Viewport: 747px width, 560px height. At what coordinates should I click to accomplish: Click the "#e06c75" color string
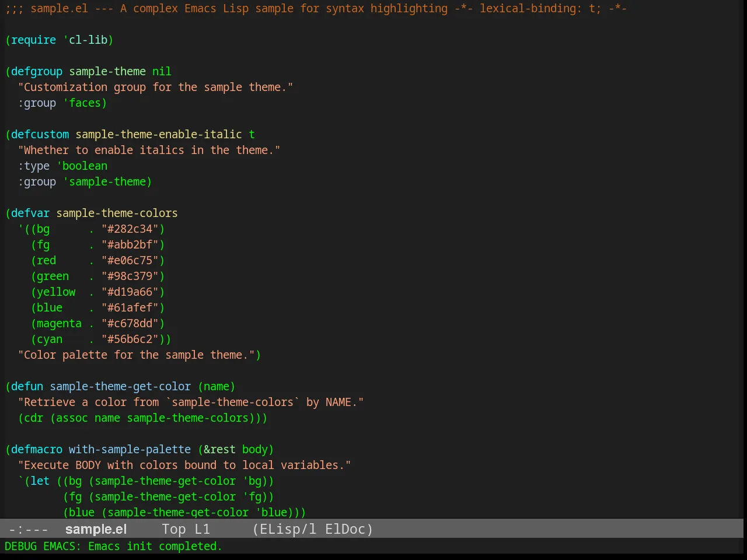coord(130,260)
